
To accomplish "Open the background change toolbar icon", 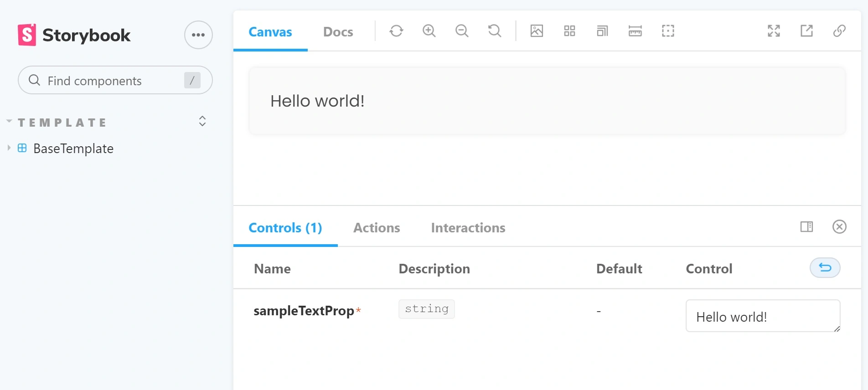I will pyautogui.click(x=537, y=31).
